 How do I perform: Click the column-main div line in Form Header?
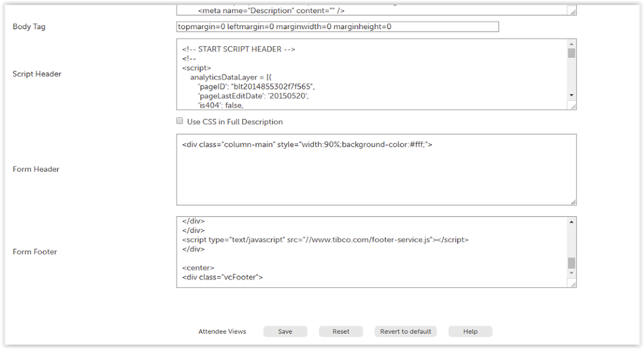(x=307, y=144)
